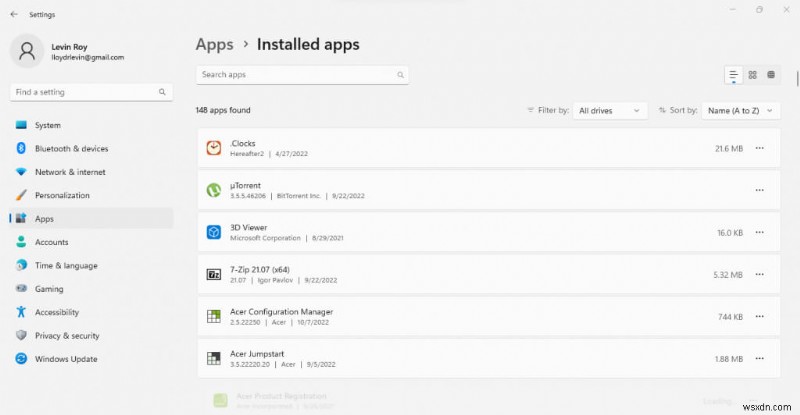
Task: Select the 3D Viewer app name
Action: tap(248, 228)
